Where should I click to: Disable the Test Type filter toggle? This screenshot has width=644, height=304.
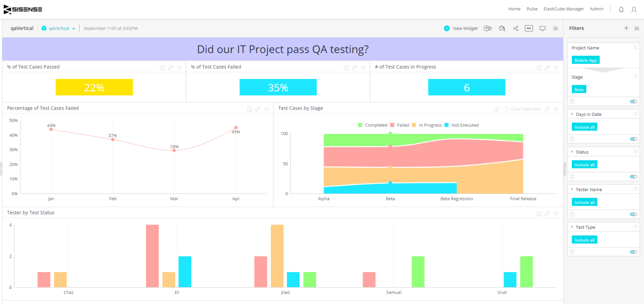click(634, 252)
